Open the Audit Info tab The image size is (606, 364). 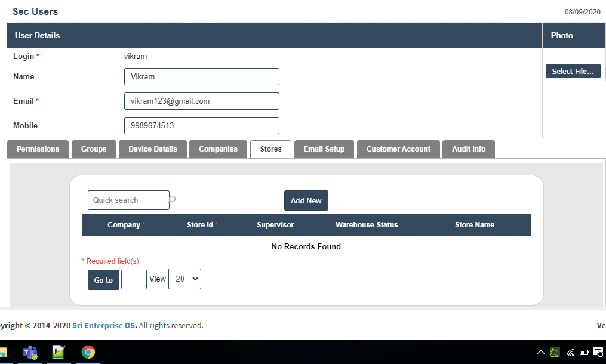pos(469,149)
